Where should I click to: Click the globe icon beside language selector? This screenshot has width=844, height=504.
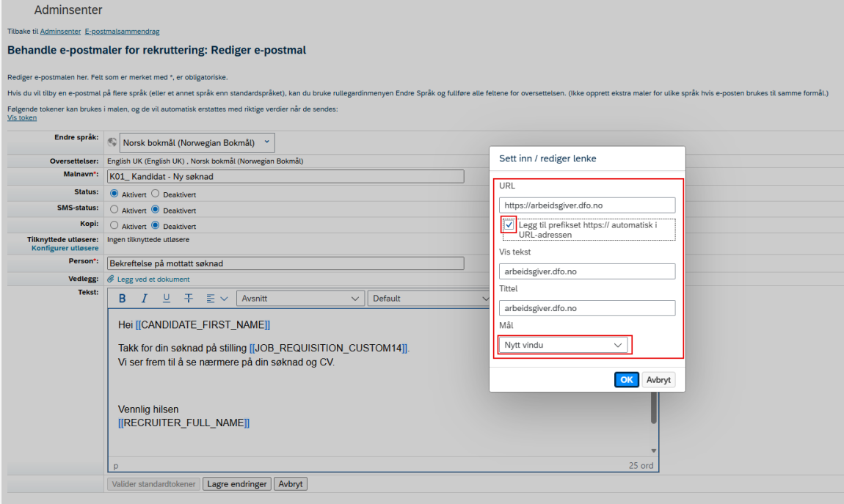click(112, 142)
